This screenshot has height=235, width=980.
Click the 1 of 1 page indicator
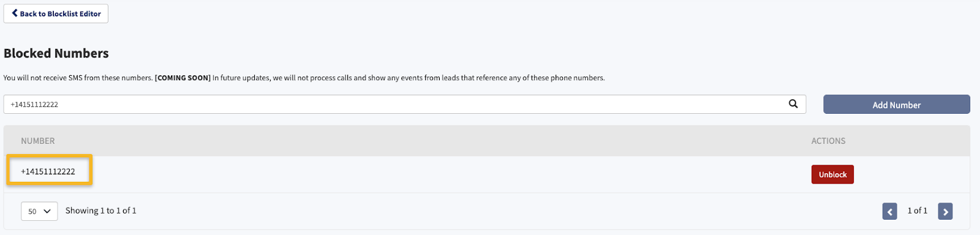[x=917, y=211]
